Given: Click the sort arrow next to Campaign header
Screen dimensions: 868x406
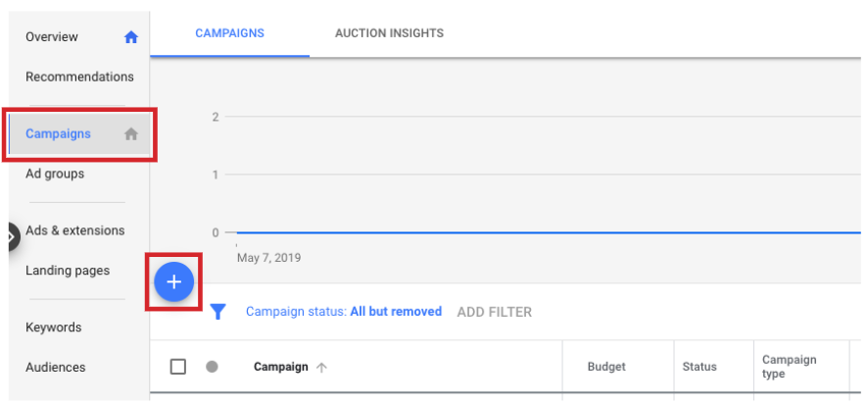Looking at the screenshot, I should click(322, 368).
